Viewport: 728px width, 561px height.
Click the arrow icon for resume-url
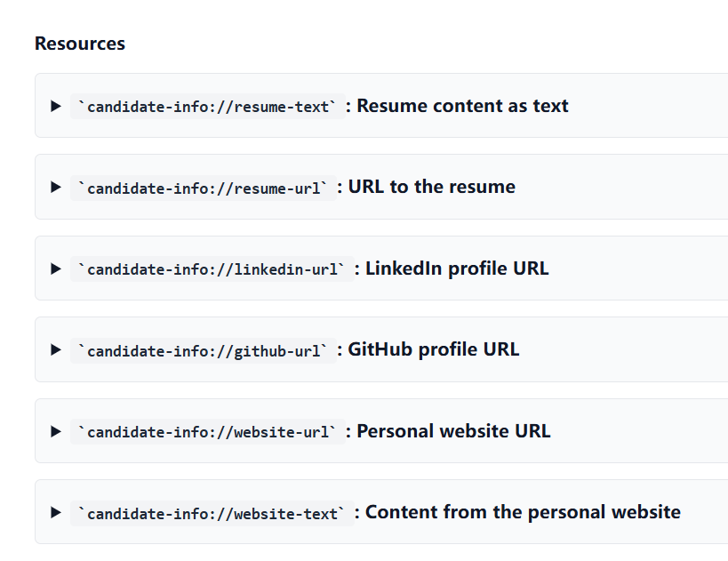coord(55,187)
